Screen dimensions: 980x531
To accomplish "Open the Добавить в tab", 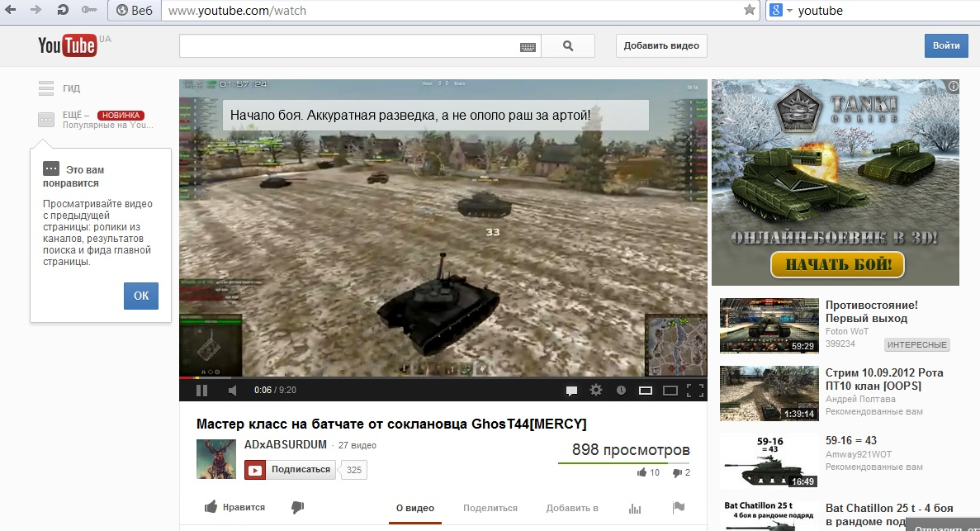I will tap(572, 508).
